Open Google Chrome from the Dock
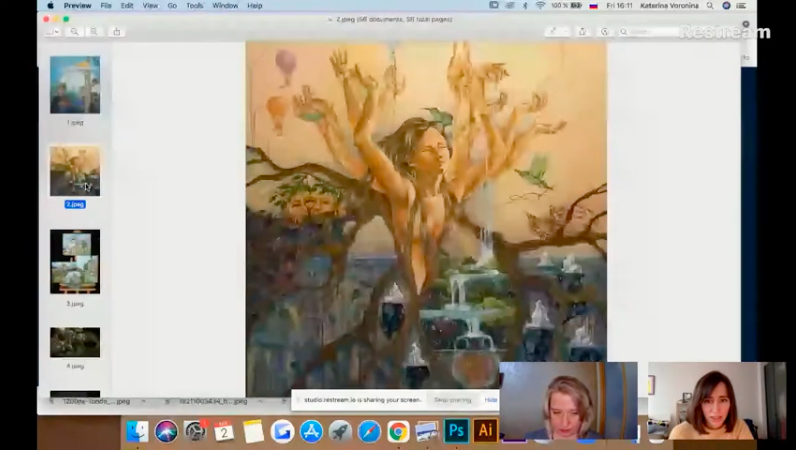The image size is (796, 450). [x=398, y=431]
